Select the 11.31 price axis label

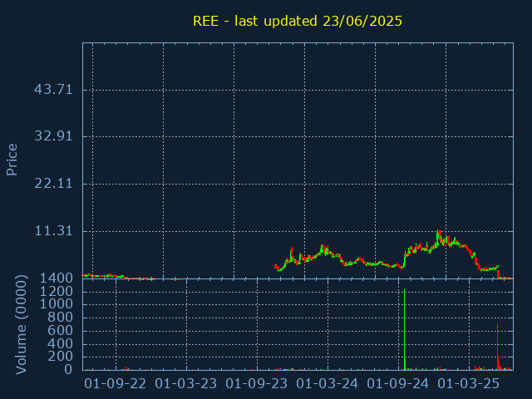(x=53, y=231)
